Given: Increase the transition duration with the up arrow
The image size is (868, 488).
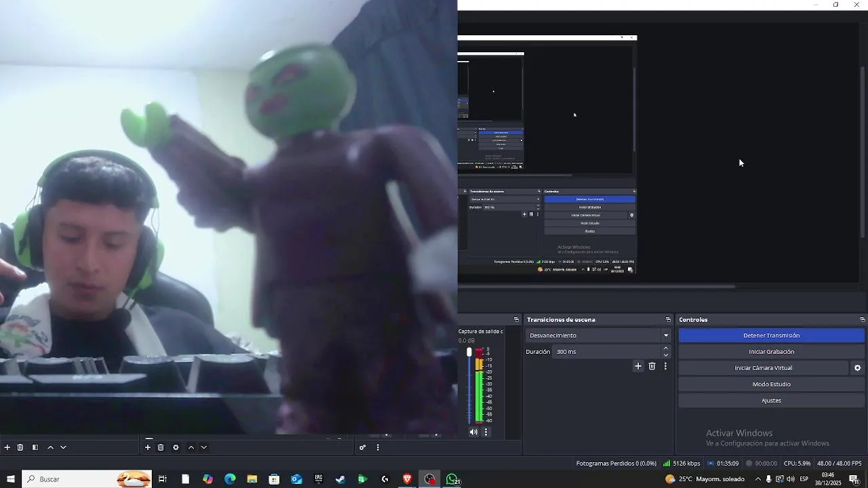Looking at the screenshot, I should coord(666,348).
